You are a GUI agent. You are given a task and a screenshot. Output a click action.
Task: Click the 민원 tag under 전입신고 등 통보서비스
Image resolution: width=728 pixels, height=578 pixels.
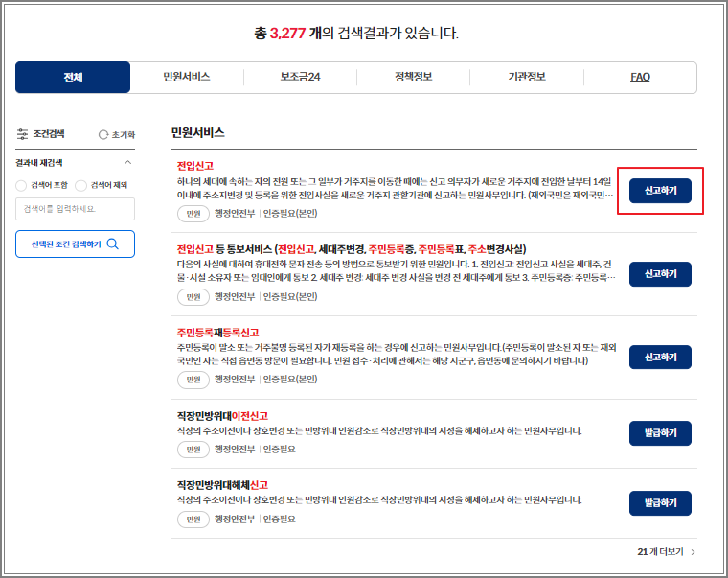(193, 297)
